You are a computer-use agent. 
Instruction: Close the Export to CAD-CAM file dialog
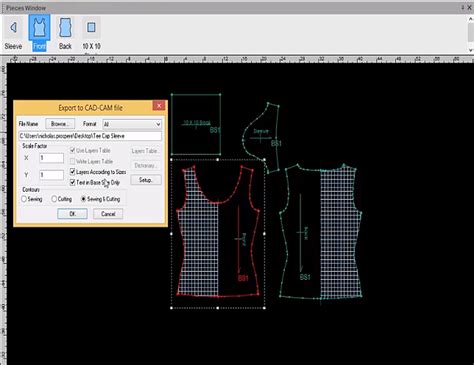(159, 106)
